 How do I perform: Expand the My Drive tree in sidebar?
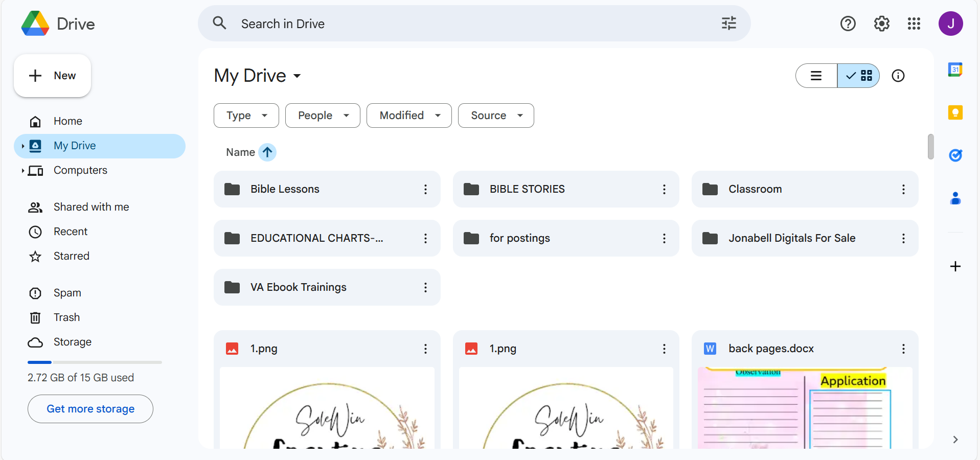coord(22,146)
